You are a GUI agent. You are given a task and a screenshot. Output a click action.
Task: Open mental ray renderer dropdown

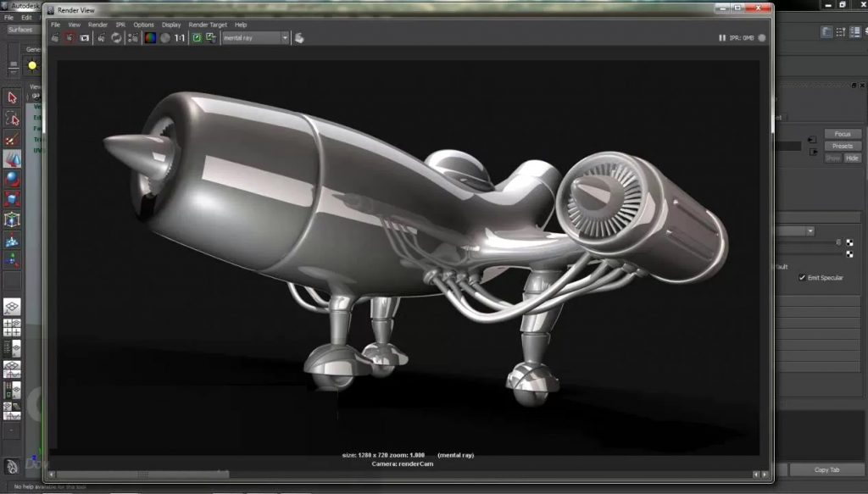click(x=255, y=37)
